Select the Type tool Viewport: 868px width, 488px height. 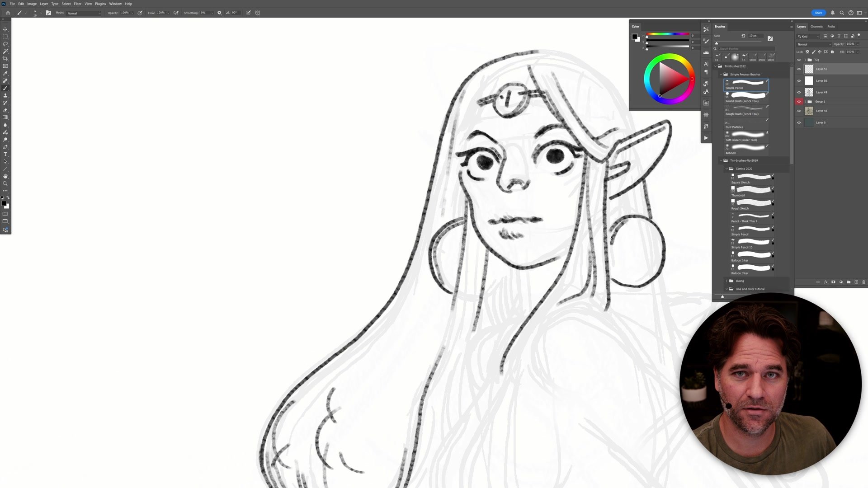pos(5,155)
